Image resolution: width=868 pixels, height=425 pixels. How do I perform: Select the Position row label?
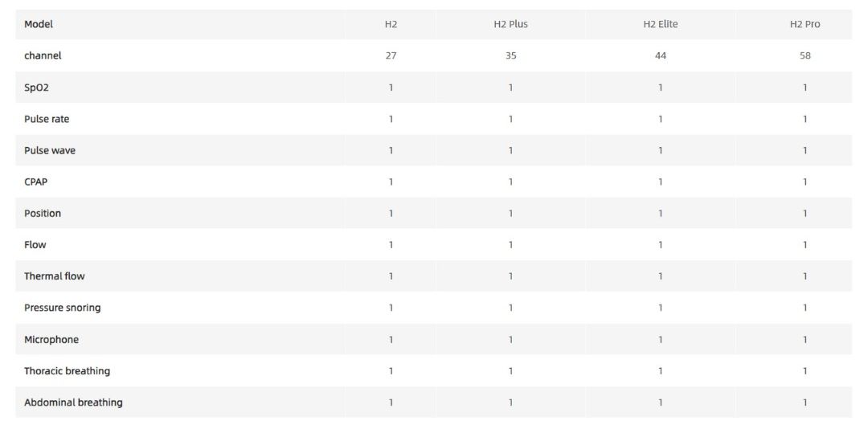pyautogui.click(x=43, y=213)
